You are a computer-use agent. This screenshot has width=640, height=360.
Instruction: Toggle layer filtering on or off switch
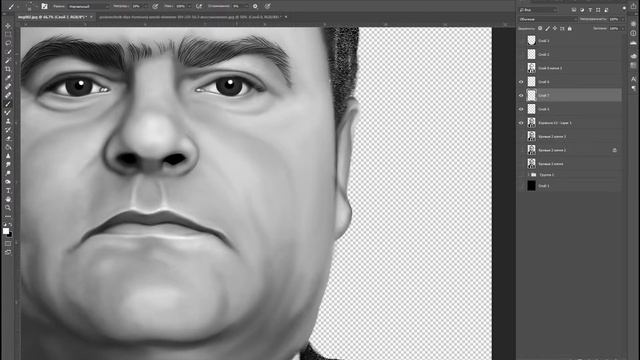624,8
